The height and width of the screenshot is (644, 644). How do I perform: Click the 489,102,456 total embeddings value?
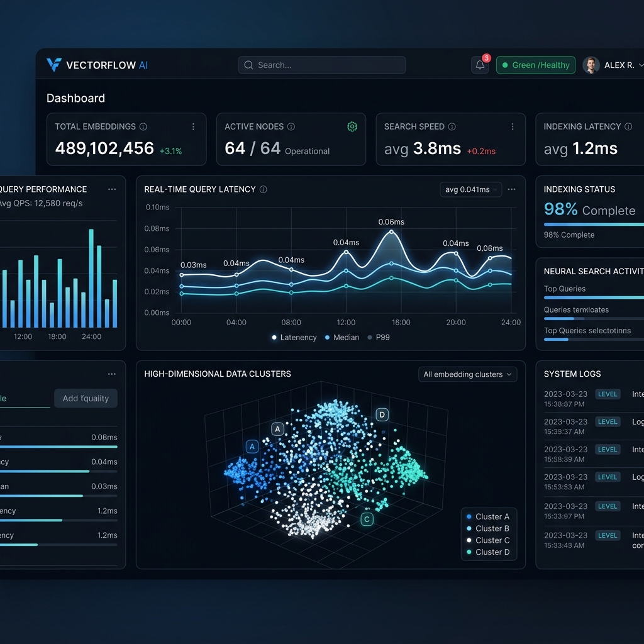pos(104,148)
